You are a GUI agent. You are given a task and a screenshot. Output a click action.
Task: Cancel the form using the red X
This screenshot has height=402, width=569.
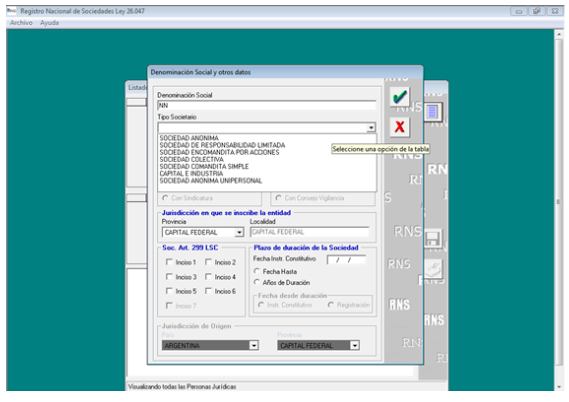coord(400,127)
